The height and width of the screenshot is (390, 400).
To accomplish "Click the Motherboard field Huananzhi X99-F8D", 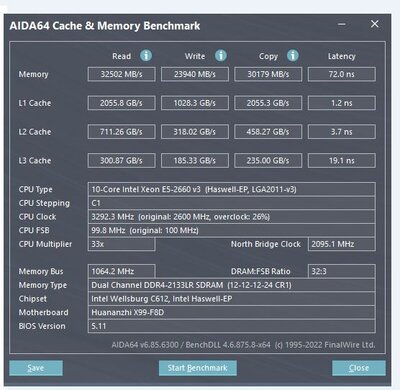I will 232,312.
